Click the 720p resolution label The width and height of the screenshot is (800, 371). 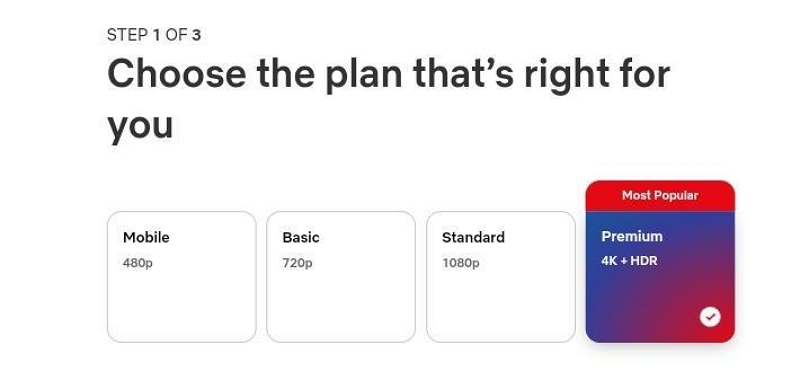click(x=297, y=263)
